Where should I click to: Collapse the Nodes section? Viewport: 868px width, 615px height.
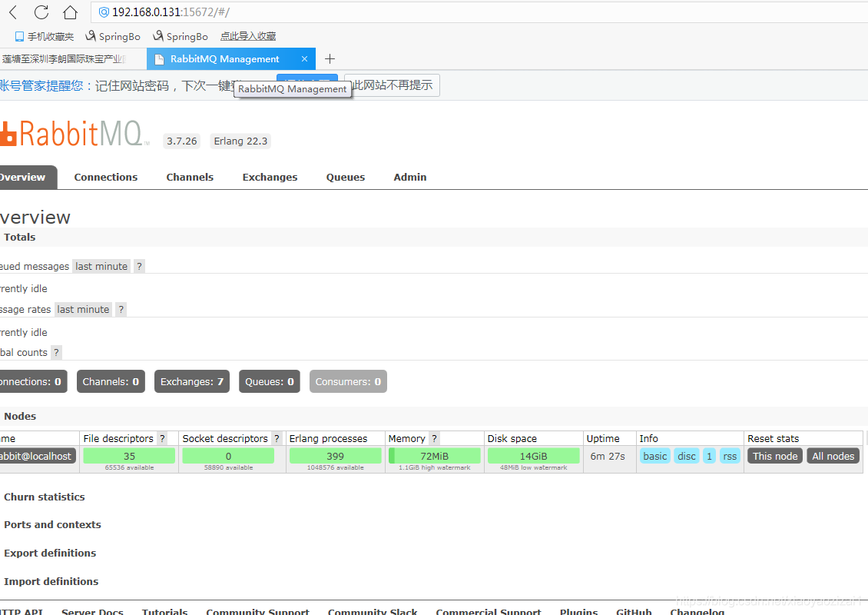(x=20, y=417)
